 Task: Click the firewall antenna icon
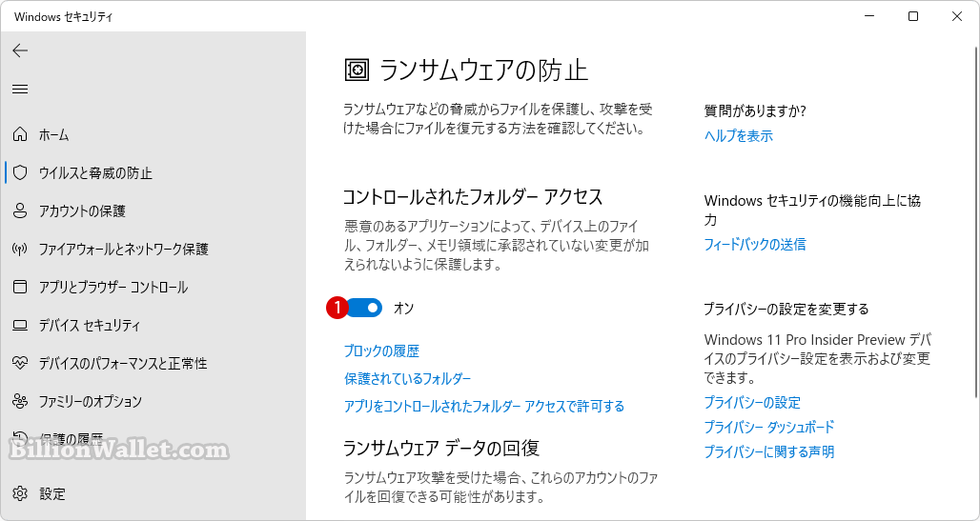(20, 249)
